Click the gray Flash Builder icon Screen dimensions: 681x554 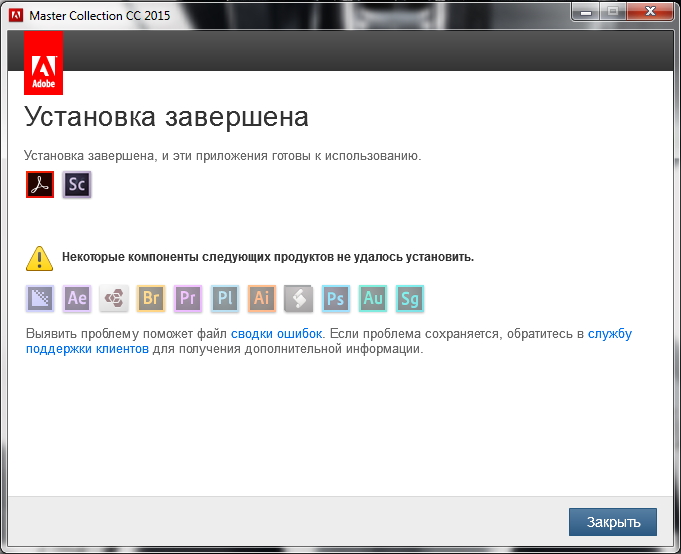[x=299, y=298]
